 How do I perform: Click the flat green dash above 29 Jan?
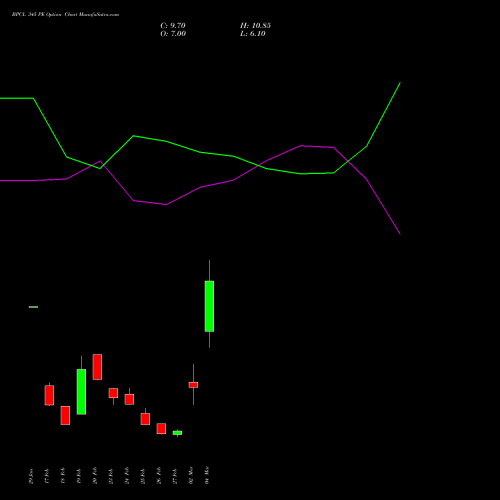[x=33, y=307]
